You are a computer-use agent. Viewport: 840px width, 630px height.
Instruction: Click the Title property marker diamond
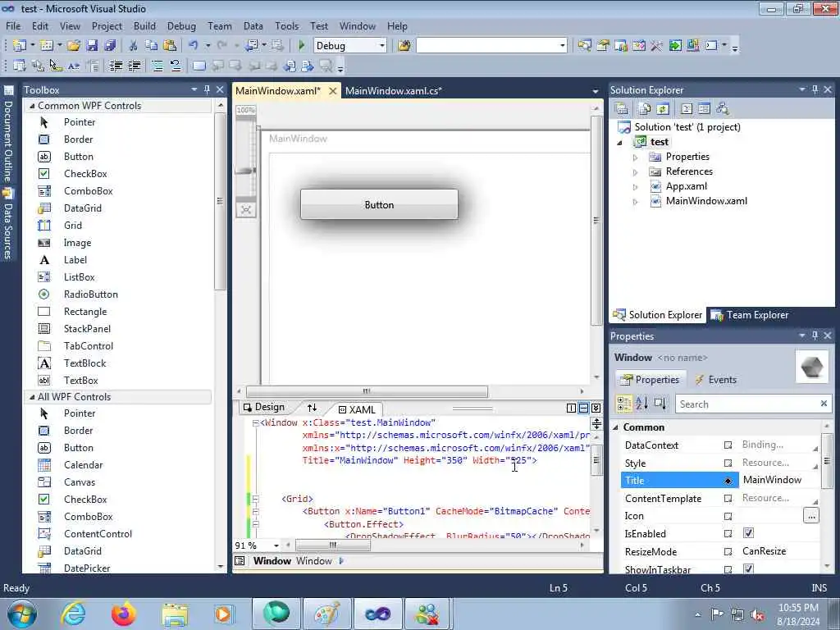point(728,481)
